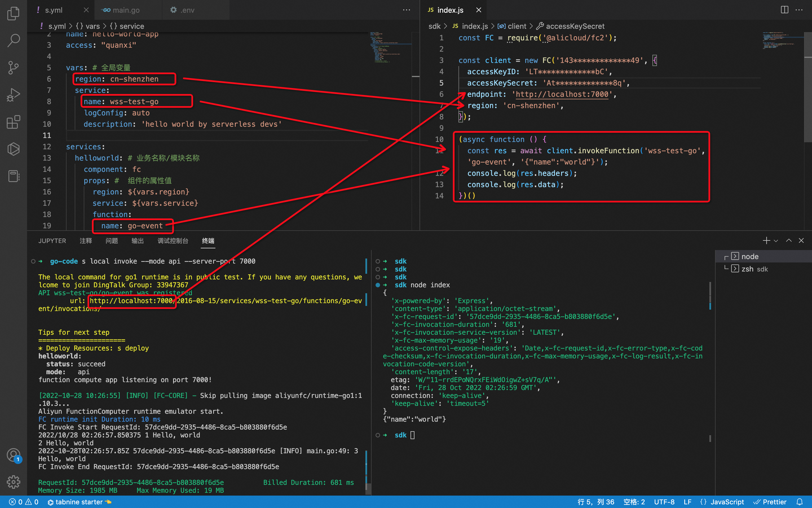Click service breadcrumb in s.yml
This screenshot has height=508, width=812.
(132, 26)
